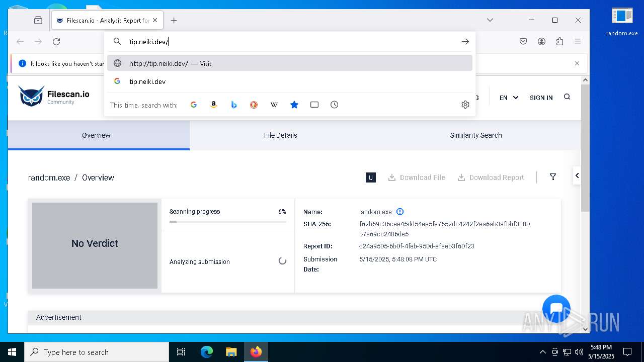Open Save to Pocket icon
644x362 pixels.
coord(523,42)
